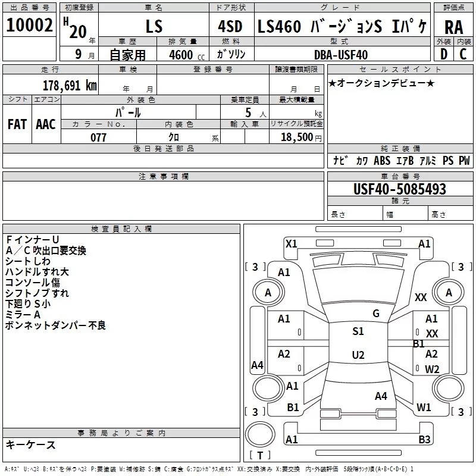Viewport: 476px width, 476px height.
Task: Select the 検査員記入欄 section header
Action: [121, 229]
